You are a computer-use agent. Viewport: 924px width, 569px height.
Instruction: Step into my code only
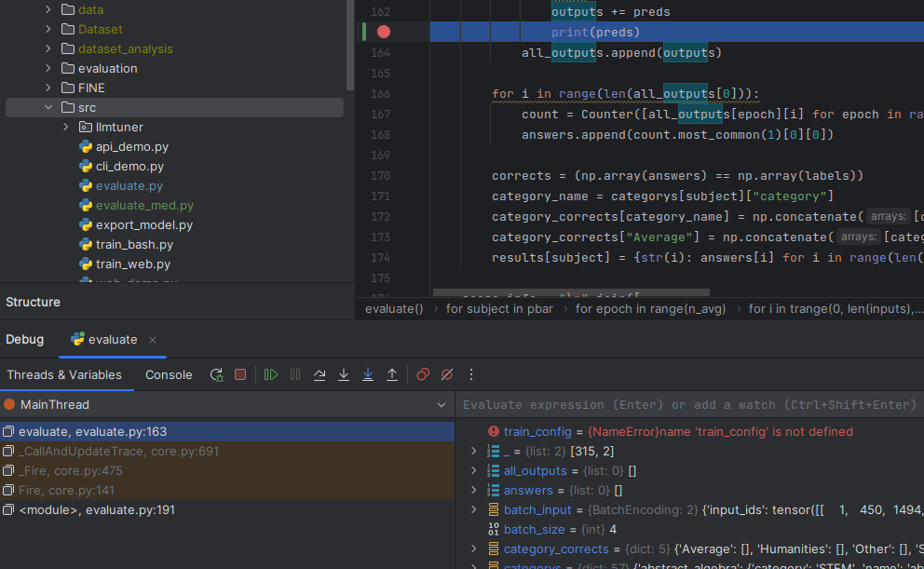(x=368, y=374)
